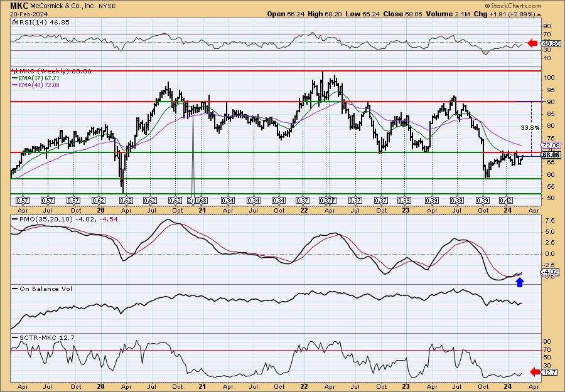Click the 0.42 dividend marker

coord(506,201)
